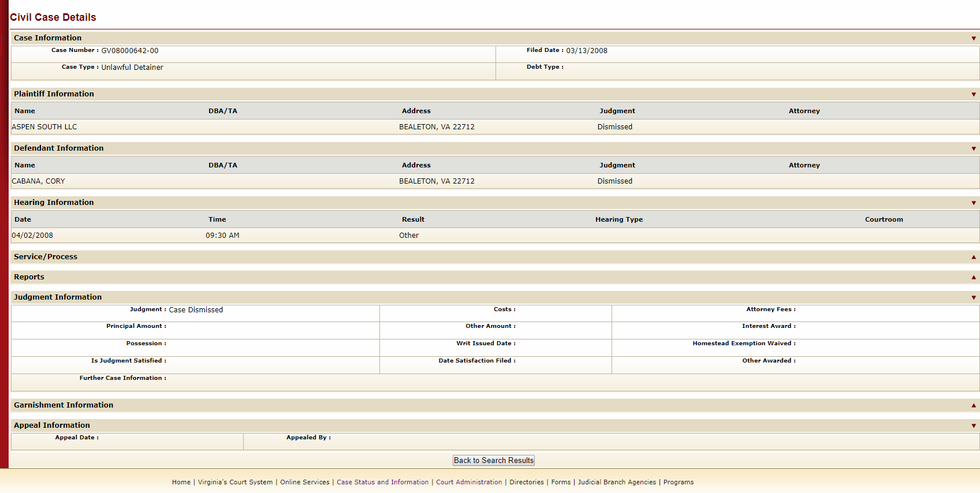Click the Hearing Type column header
Image resolution: width=980 pixels, height=493 pixels.
point(619,219)
